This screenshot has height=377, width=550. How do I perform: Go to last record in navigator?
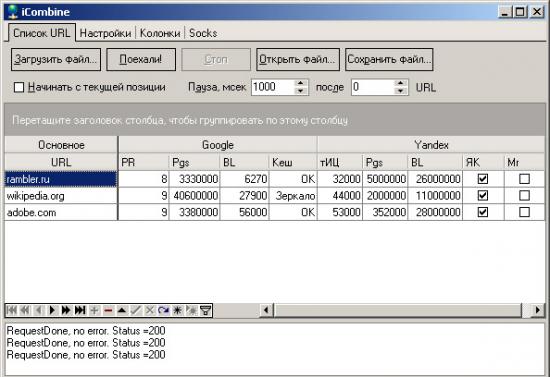point(80,310)
